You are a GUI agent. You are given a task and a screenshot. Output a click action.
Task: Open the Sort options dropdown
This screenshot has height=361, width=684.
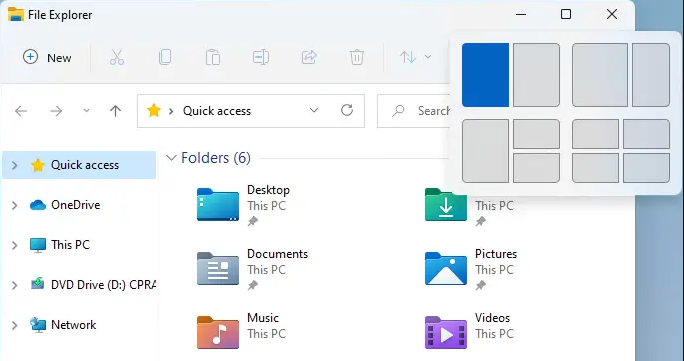tap(415, 57)
